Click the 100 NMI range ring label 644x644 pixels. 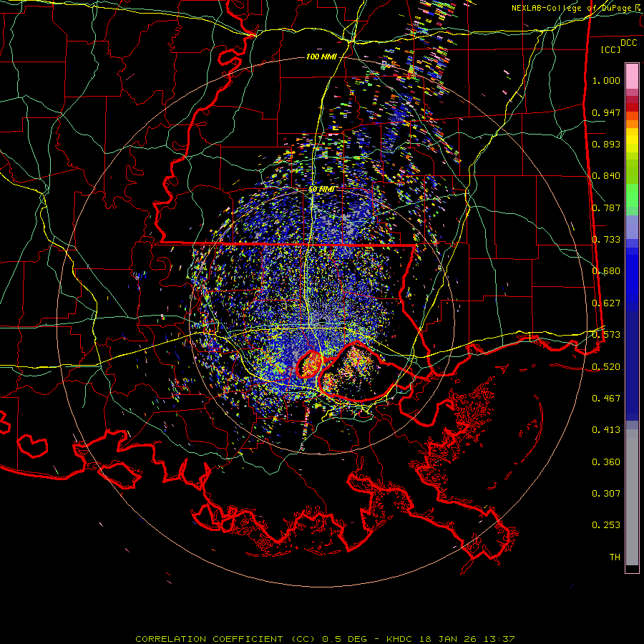(321, 57)
